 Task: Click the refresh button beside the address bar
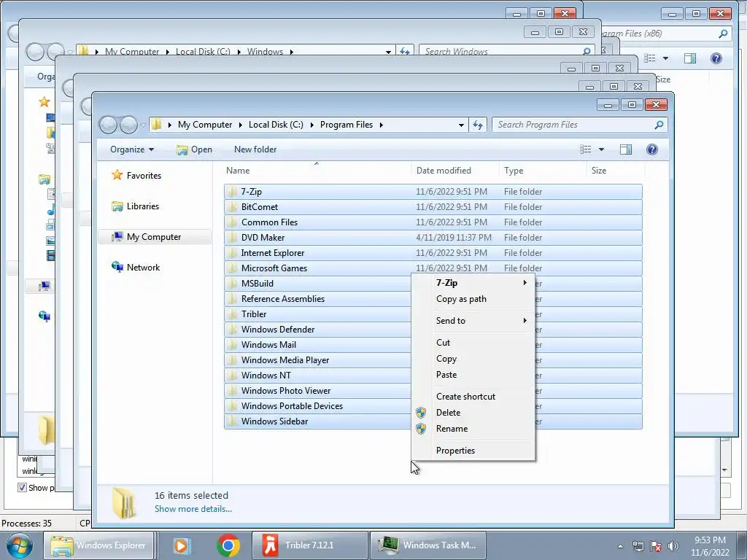pos(478,125)
